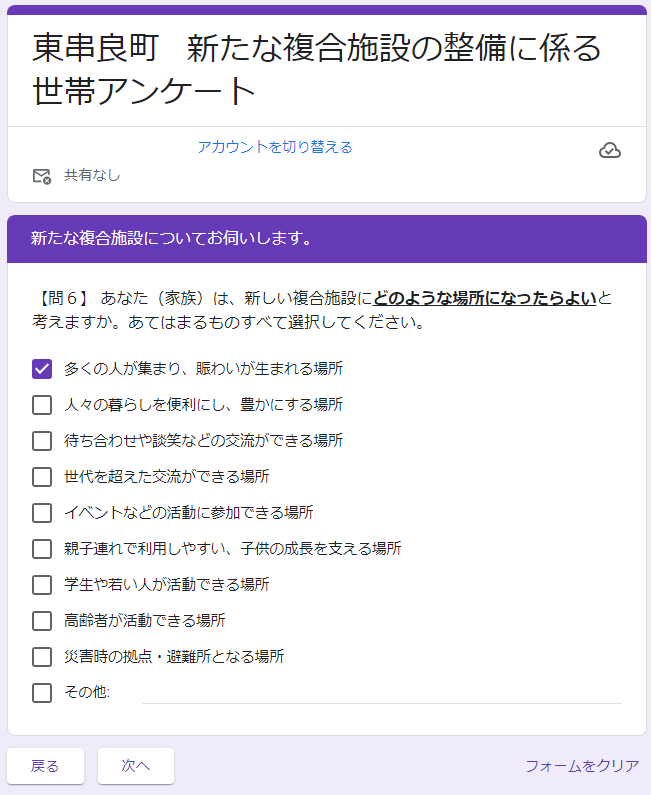Click フォームをクリア to reset form
Viewport: 651px width, 795px height.
click(582, 766)
